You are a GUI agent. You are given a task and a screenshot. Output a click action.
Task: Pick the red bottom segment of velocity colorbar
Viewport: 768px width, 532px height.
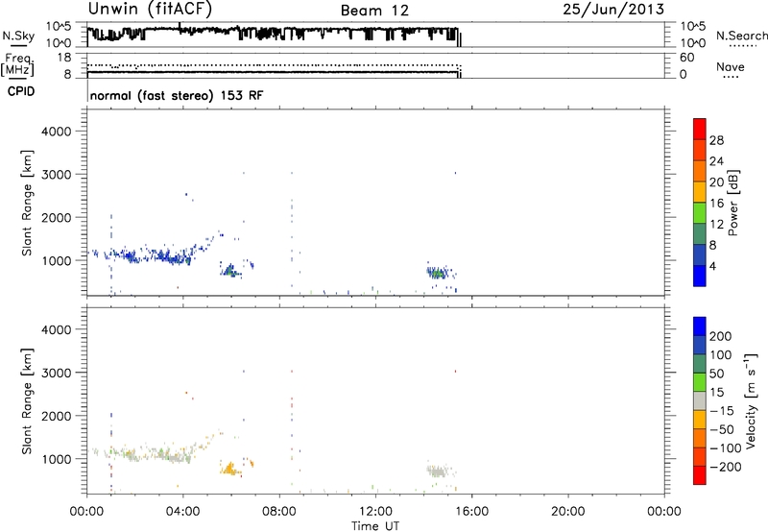pyautogui.click(x=700, y=475)
